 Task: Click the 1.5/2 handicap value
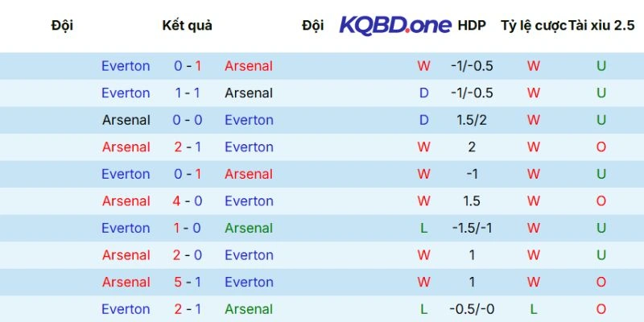tap(471, 120)
